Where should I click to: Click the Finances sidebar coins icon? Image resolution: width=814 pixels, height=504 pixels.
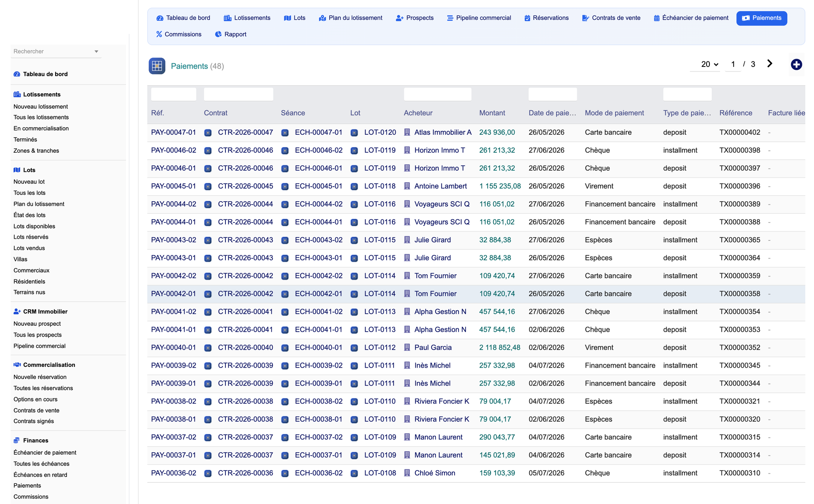(x=17, y=440)
